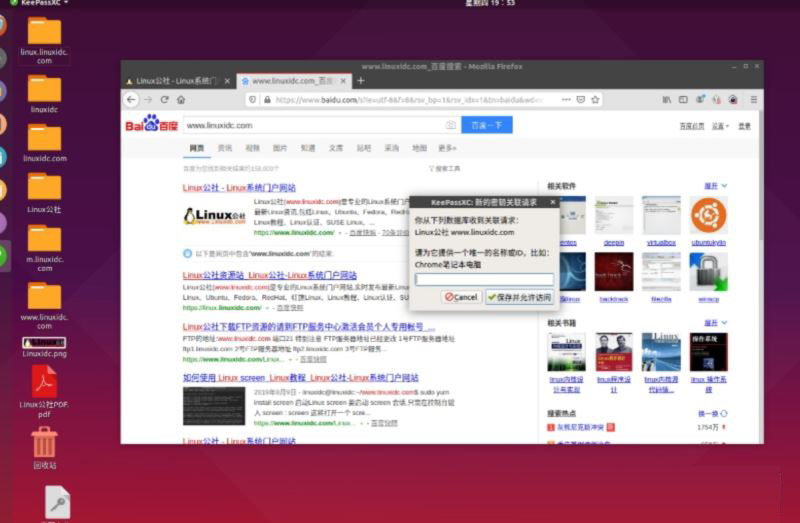The height and width of the screenshot is (523, 800).
Task: Select Baidu 网页 search tab
Action: (x=196, y=148)
